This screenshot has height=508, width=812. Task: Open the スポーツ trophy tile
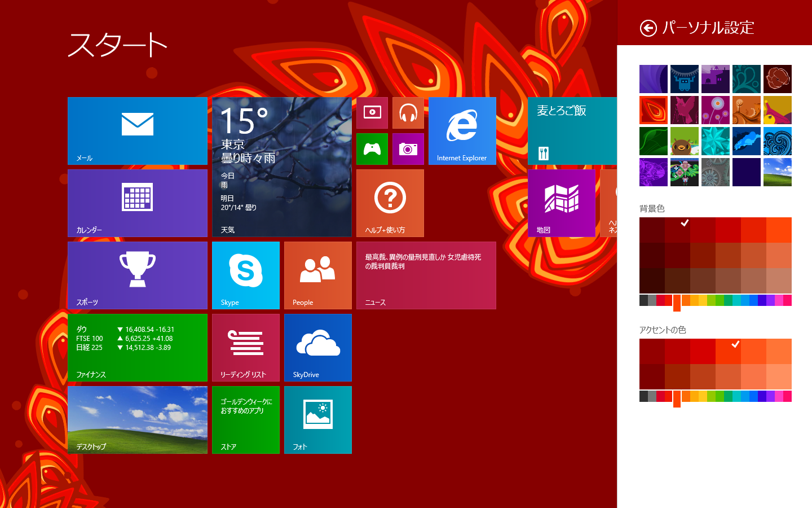pos(138,275)
